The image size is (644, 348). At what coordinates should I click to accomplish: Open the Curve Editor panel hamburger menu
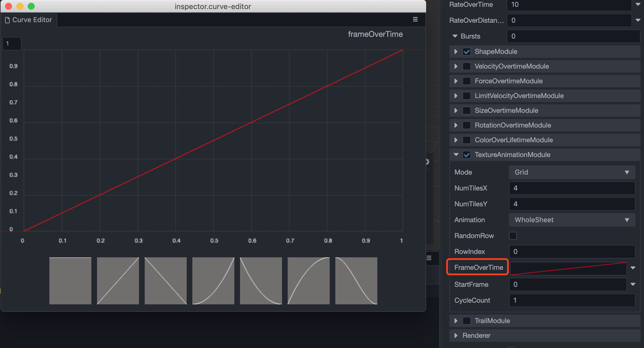point(415,20)
